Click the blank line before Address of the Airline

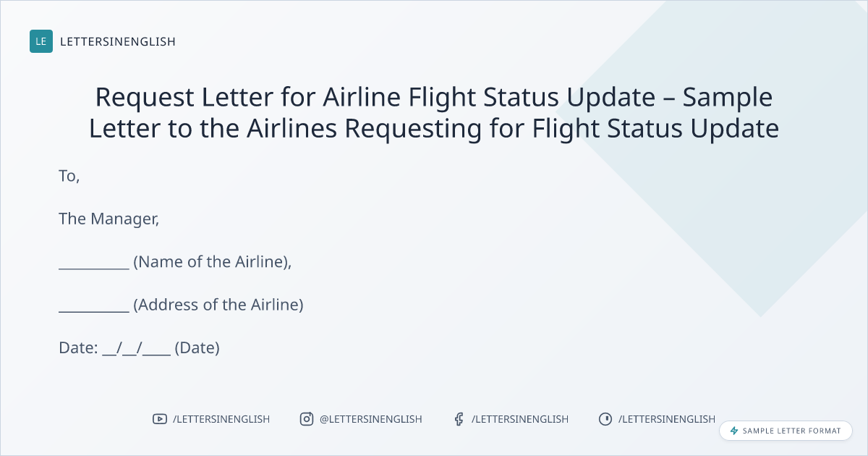click(x=93, y=307)
